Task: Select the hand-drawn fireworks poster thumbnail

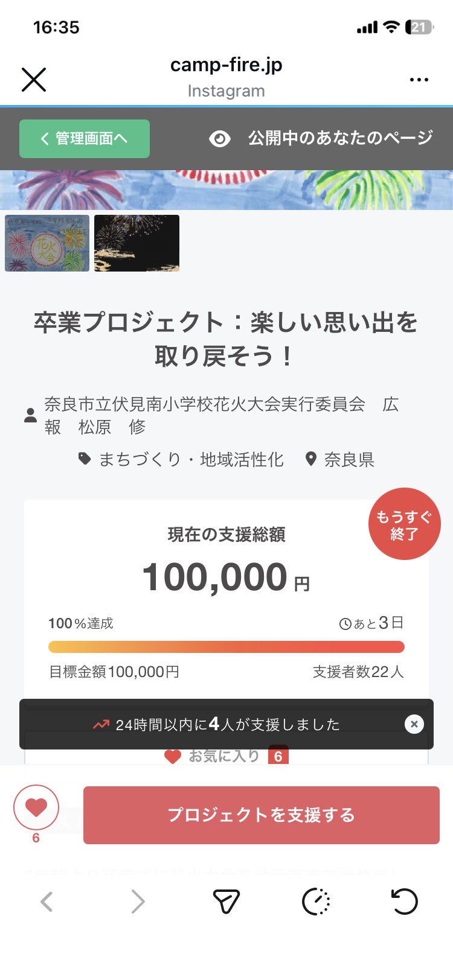Action: 47,243
